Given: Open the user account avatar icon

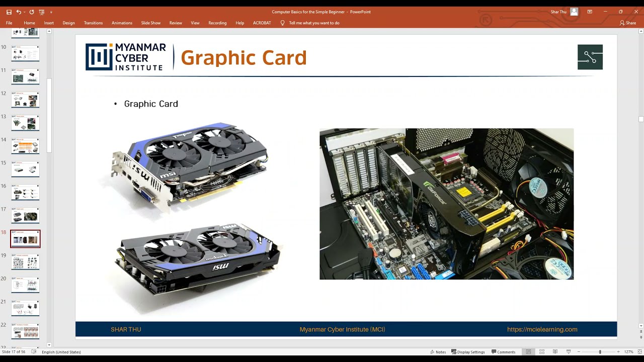Looking at the screenshot, I should coord(574,12).
